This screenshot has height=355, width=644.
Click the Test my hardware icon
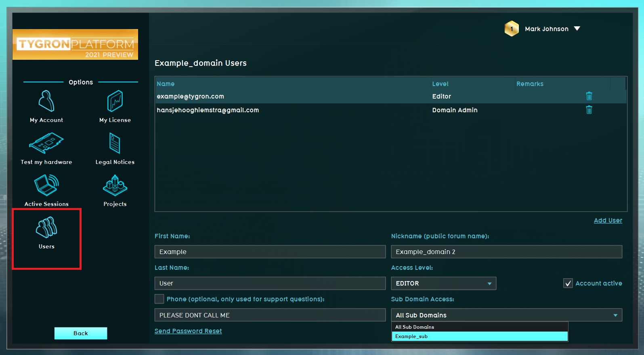tap(46, 143)
